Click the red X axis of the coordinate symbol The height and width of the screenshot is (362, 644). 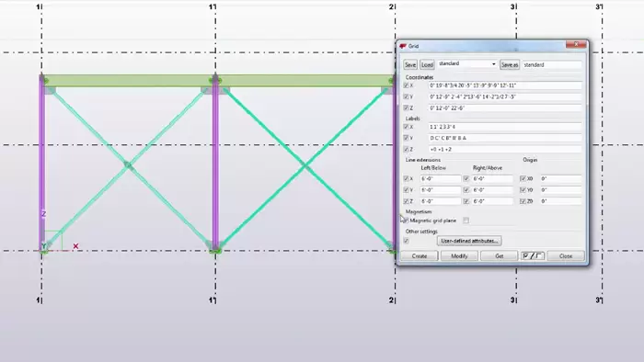tap(75, 246)
